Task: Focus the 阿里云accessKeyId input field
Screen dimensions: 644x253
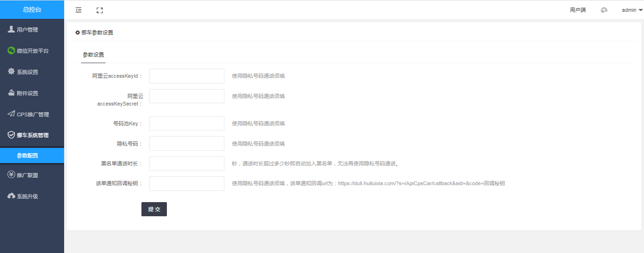Action: click(x=186, y=76)
